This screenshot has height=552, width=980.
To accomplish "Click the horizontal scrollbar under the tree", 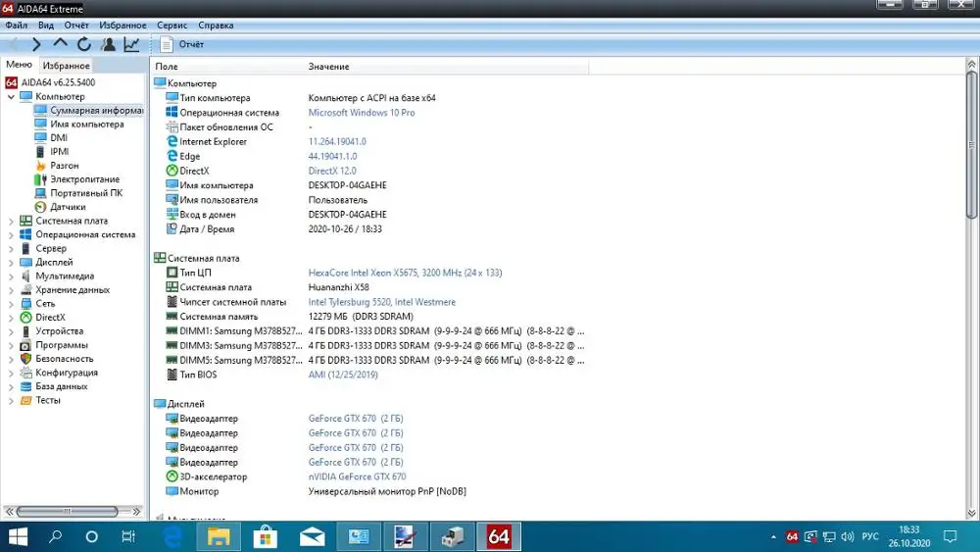I will coord(67,512).
